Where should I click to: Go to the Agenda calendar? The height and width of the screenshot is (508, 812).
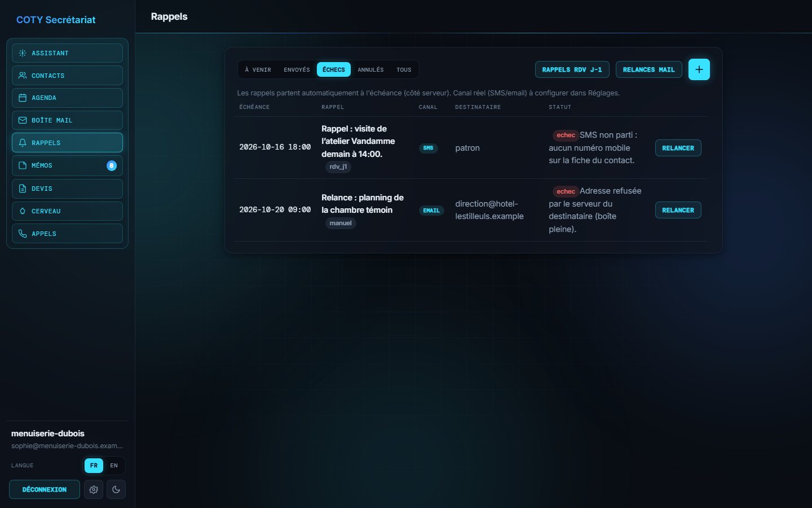click(67, 98)
